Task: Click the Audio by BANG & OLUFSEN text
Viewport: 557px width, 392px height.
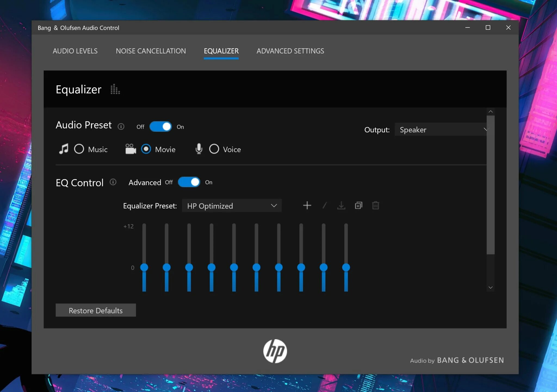Action: coord(457,360)
